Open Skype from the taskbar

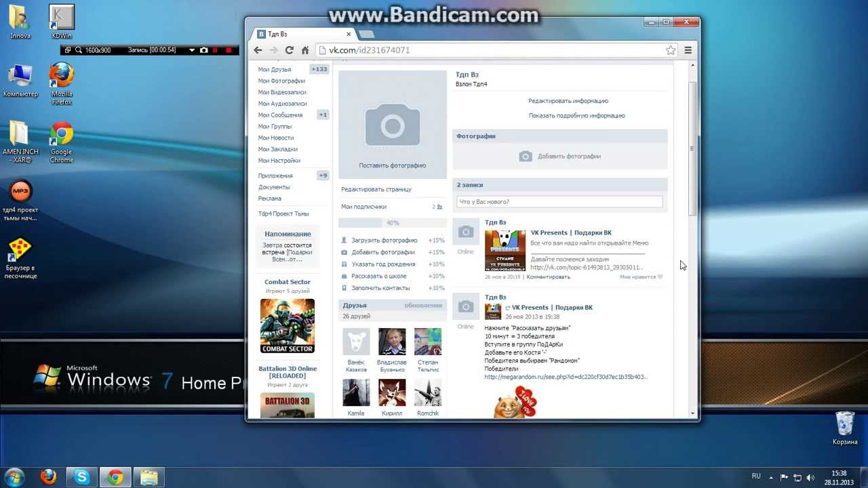pos(82,477)
